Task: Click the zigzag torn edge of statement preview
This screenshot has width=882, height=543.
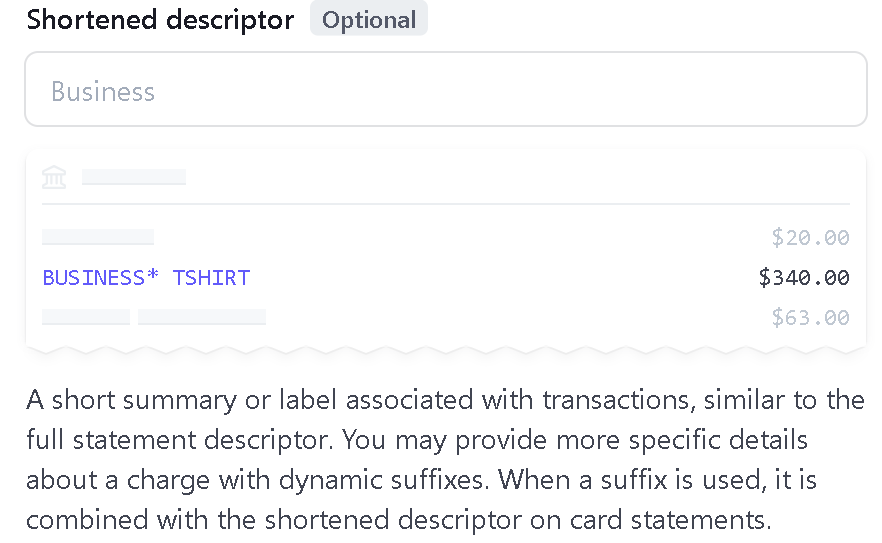Action: pyautogui.click(x=446, y=350)
